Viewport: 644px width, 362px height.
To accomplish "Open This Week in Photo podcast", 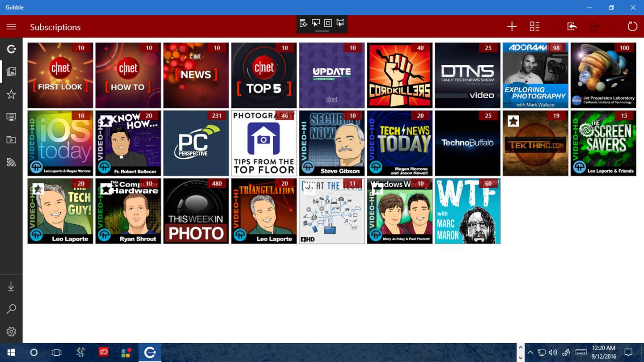I will pyautogui.click(x=196, y=211).
